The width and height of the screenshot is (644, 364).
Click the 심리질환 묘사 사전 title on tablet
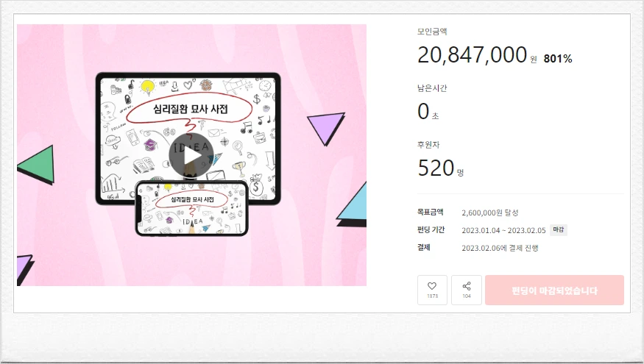(x=190, y=109)
